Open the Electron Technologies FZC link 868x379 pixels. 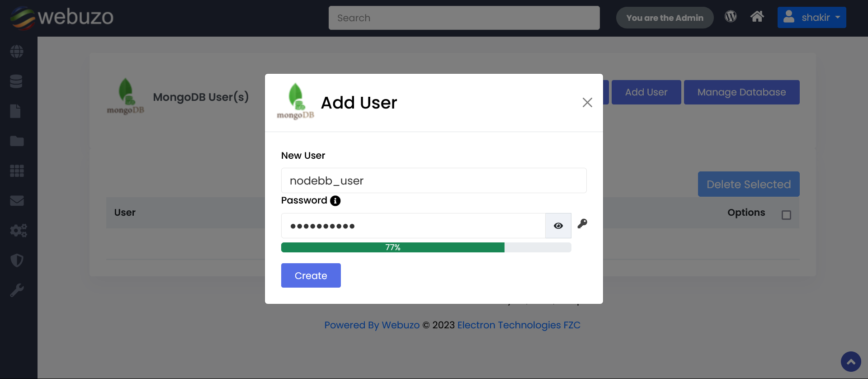[x=519, y=325]
